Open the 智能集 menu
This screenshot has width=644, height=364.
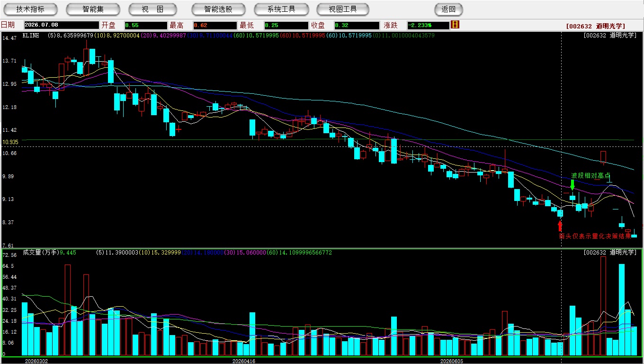[93, 9]
